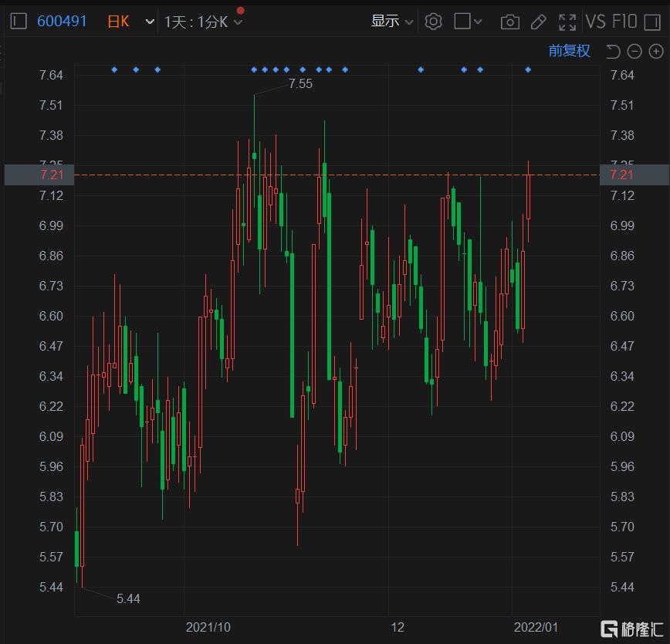Screen dimensions: 670x644
Task: Click the stock code 600491
Action: point(62,21)
